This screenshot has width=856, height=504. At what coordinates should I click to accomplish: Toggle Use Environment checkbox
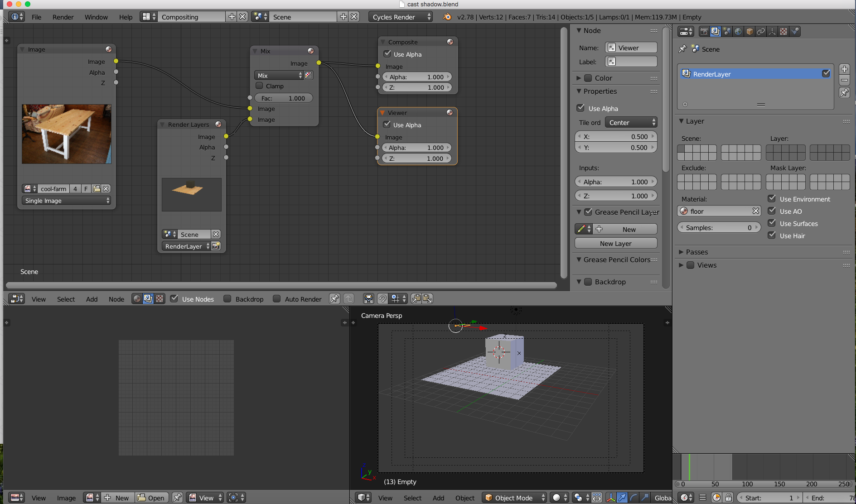(x=772, y=198)
